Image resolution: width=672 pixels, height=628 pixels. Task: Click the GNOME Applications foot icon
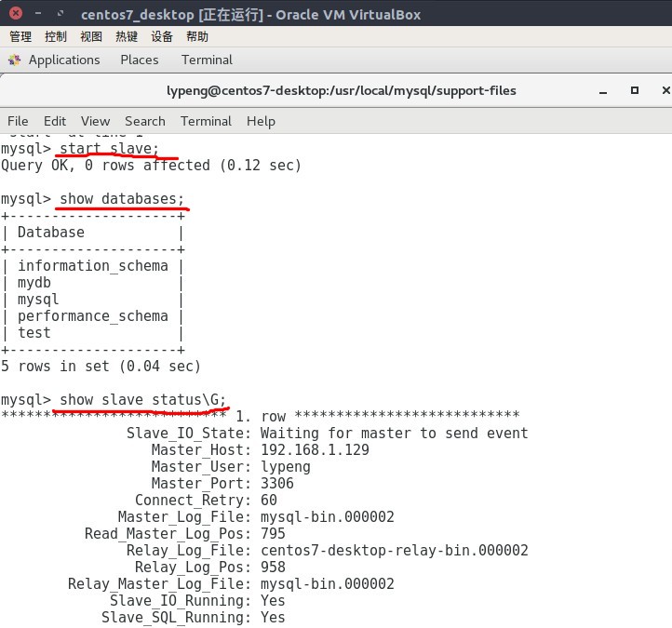[14, 60]
